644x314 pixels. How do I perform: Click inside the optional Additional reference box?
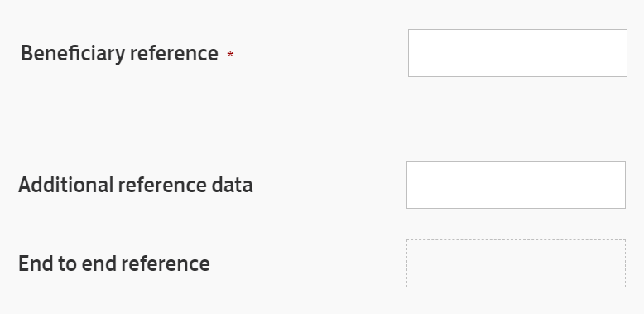click(516, 185)
